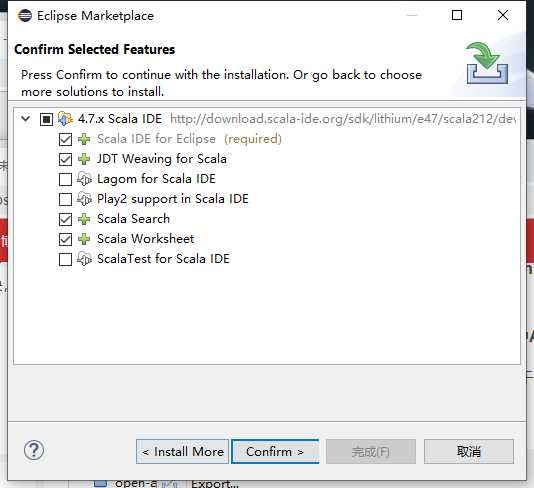This screenshot has height=488, width=534.
Task: Close the Eclipse Marketplace dialog
Action: point(503,15)
